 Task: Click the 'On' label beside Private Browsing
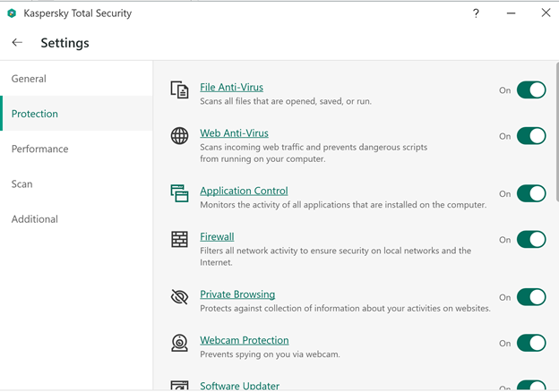click(x=505, y=298)
